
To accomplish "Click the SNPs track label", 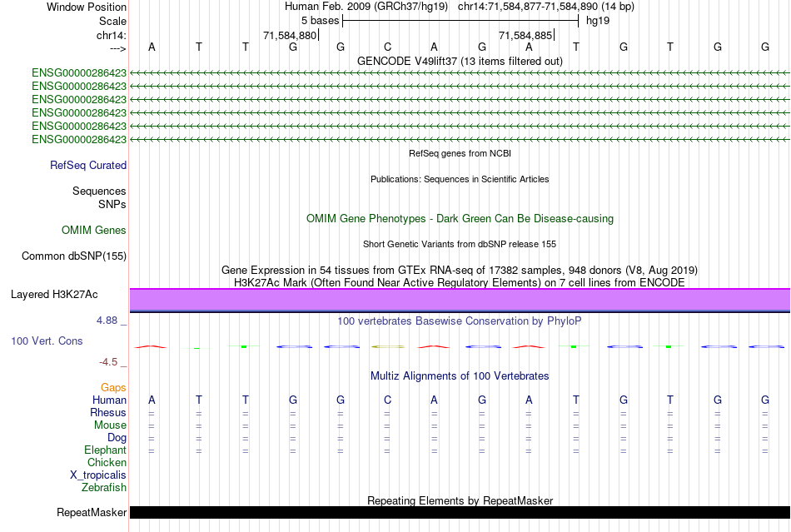I will click(x=112, y=204).
